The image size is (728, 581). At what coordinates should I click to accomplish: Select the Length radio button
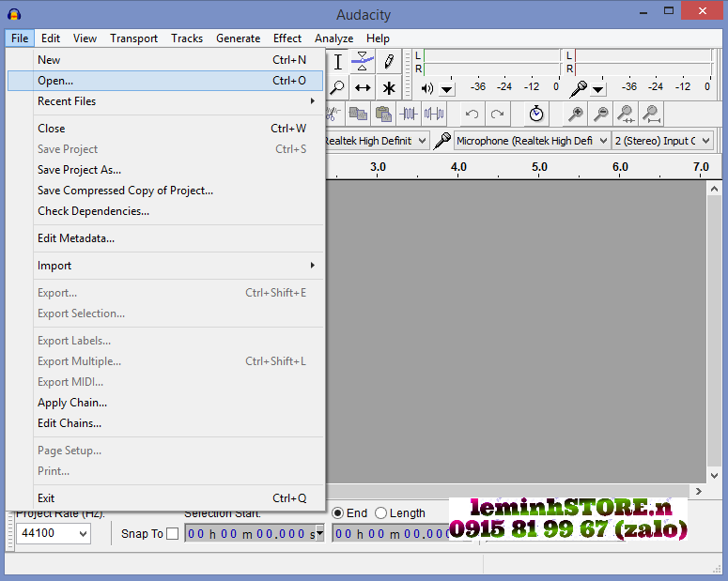point(380,512)
